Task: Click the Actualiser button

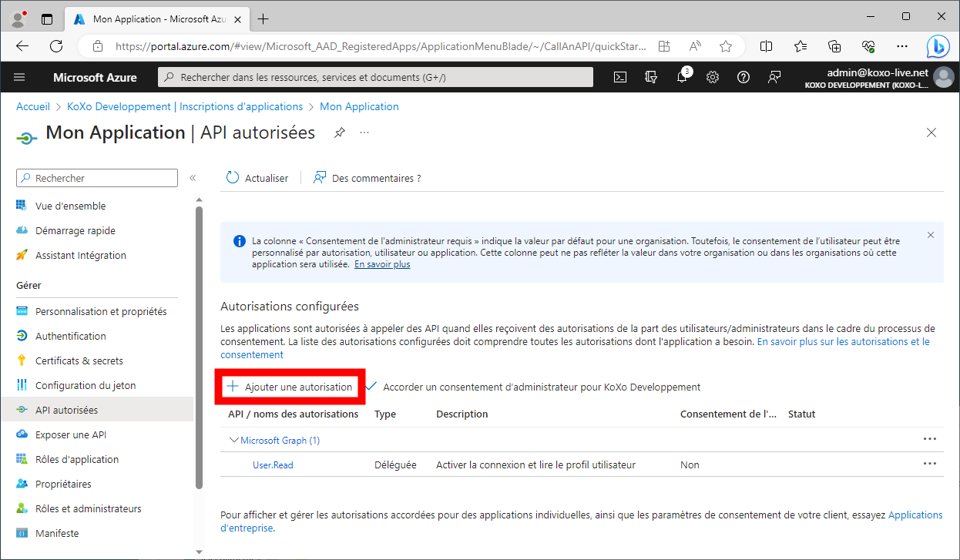Action: (257, 178)
